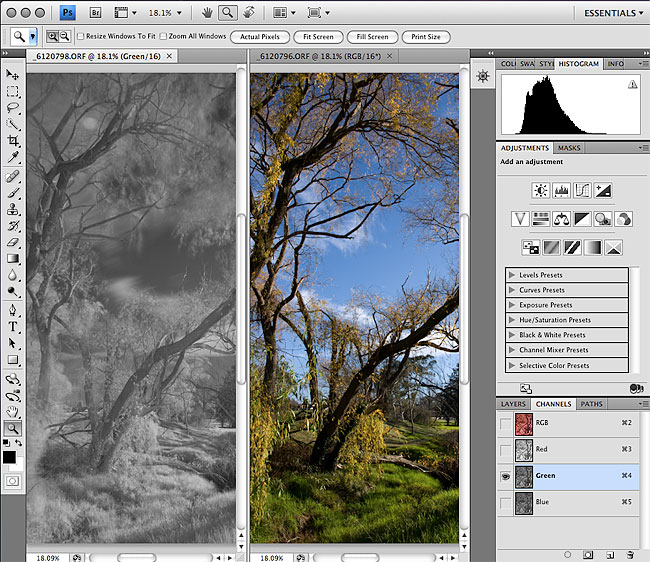The image size is (650, 562).
Task: Open the Essentials workspace dropdown
Action: tap(612, 13)
